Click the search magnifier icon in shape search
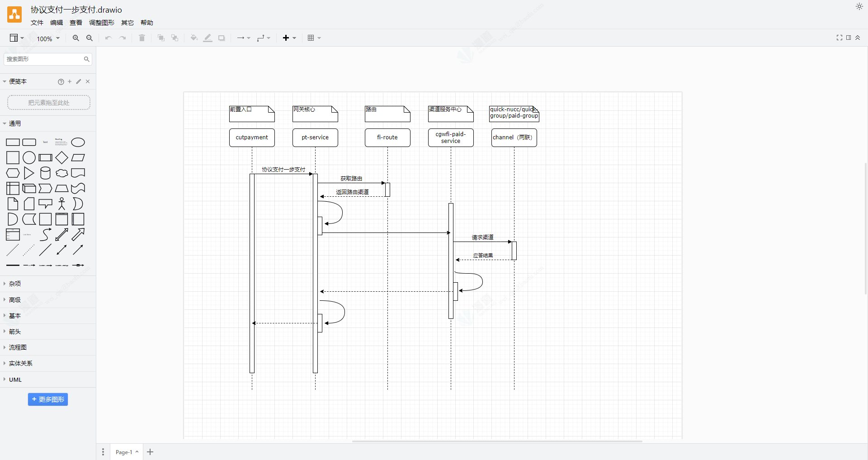Screen dimensions: 868x460 click(x=87, y=59)
